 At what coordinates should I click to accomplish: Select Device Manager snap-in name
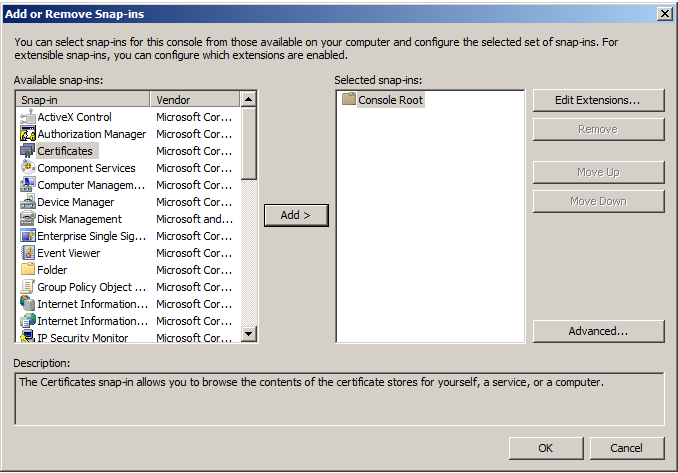[x=76, y=202]
